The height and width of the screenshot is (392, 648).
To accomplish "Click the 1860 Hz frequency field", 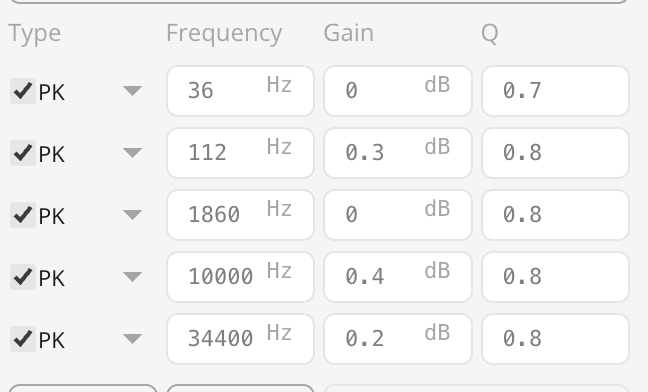I will click(x=240, y=215).
